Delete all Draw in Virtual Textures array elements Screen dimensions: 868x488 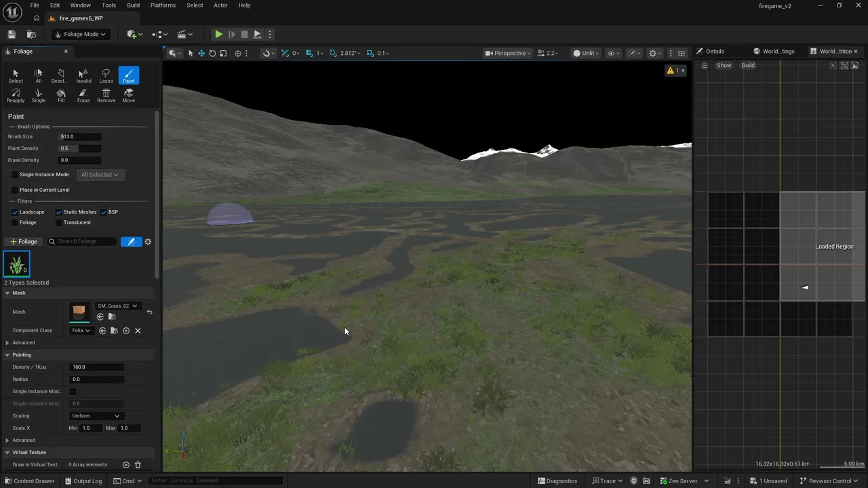[138, 465]
